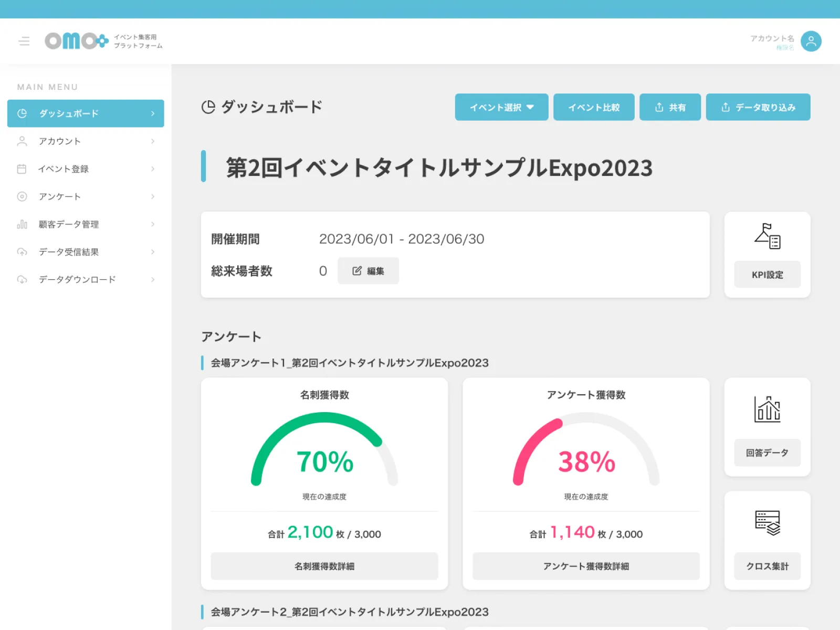Open the データ受信結果 menu item
This screenshot has width=840, height=630.
[69, 252]
